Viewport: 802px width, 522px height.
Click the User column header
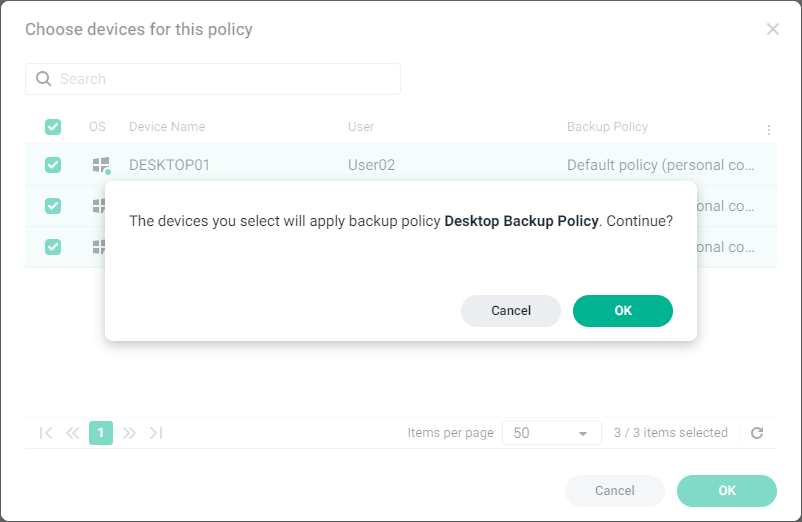(x=361, y=127)
